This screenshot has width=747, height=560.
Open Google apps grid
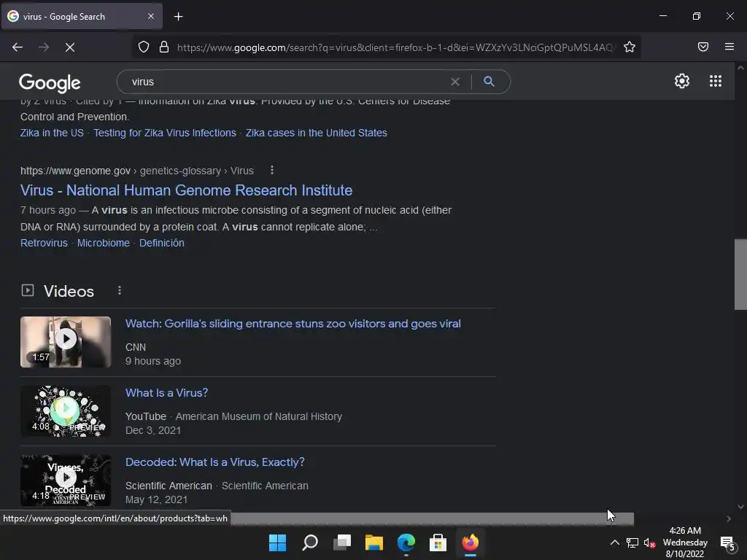716,81
